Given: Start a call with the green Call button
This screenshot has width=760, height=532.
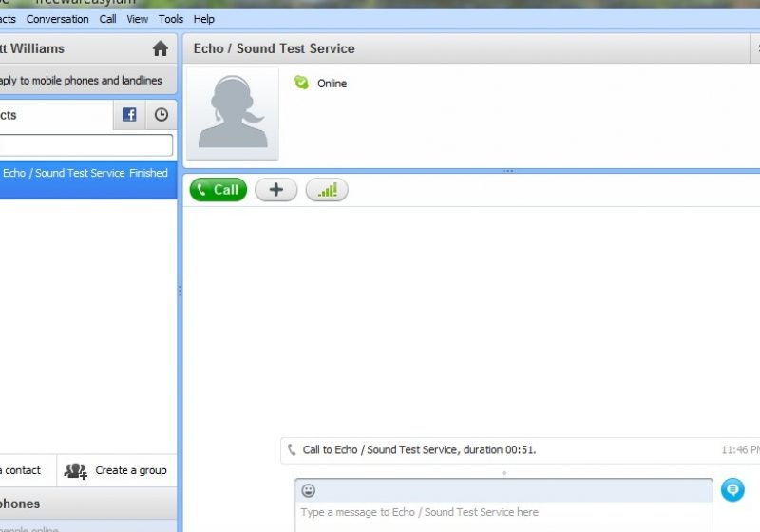Looking at the screenshot, I should 218,189.
